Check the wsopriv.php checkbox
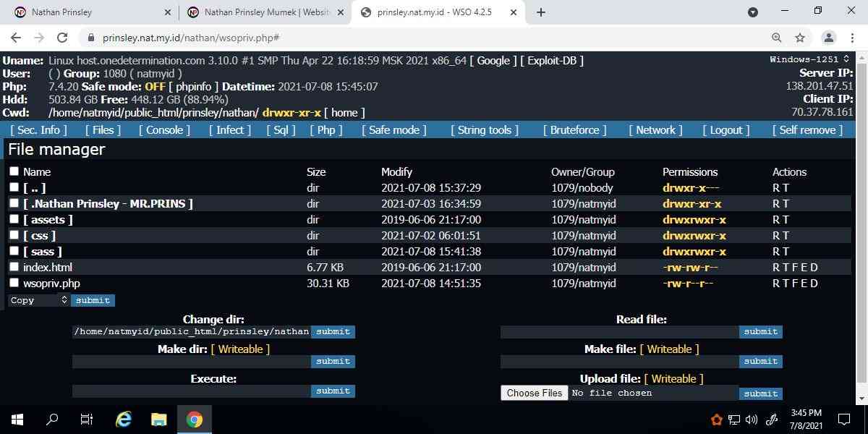Screen dimensions: 868x434 pos(14,283)
